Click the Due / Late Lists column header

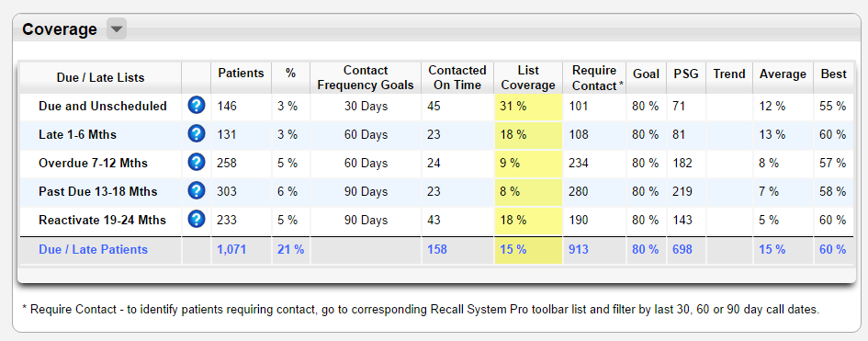[100, 78]
